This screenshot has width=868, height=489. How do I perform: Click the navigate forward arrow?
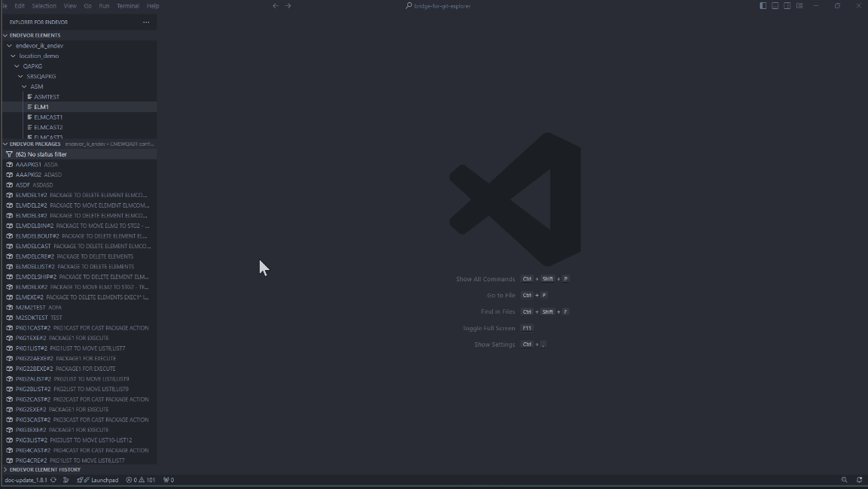(288, 6)
